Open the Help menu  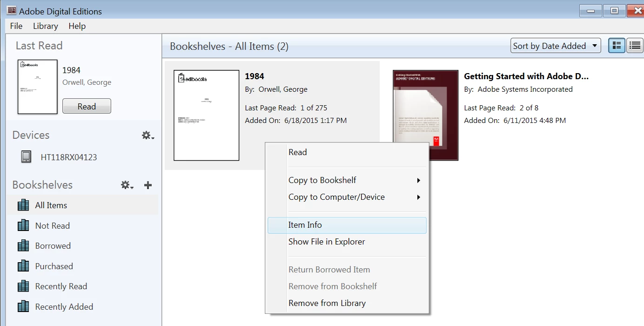pos(77,26)
